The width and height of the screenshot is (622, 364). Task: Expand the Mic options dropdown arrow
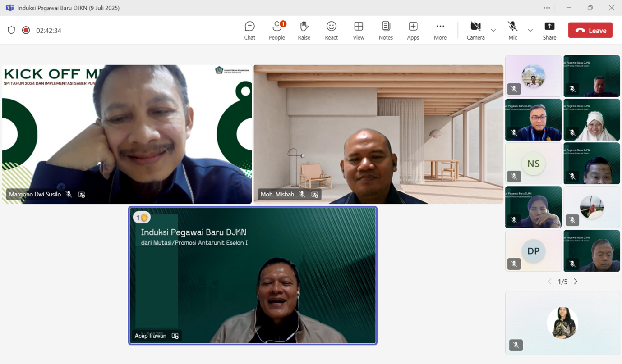[530, 31]
